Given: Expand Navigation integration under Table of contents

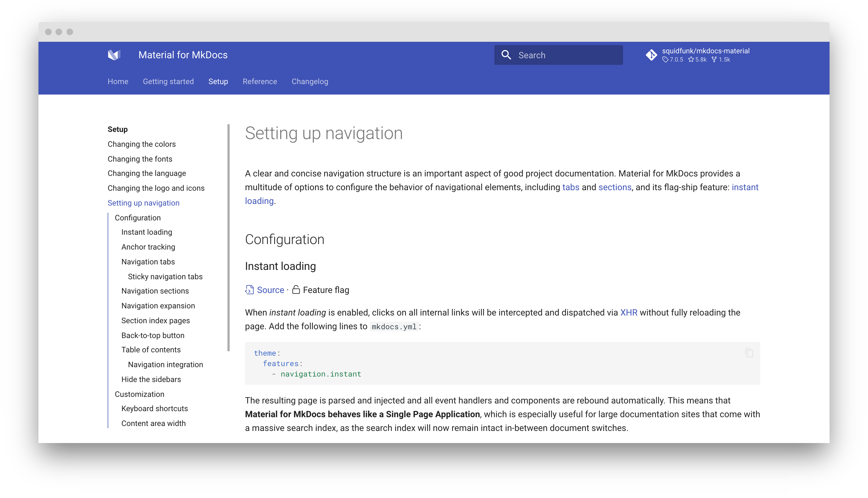Looking at the screenshot, I should (166, 364).
